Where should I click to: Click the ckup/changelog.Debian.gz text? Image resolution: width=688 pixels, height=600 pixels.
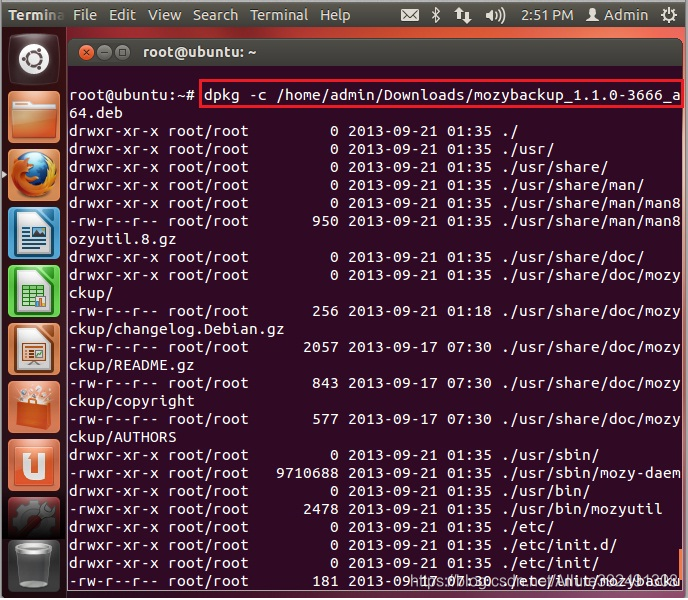176,330
